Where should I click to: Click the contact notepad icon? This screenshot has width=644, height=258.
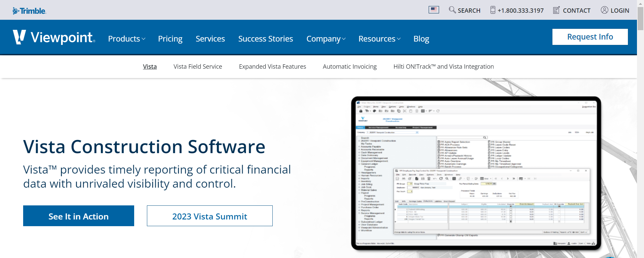[556, 10]
